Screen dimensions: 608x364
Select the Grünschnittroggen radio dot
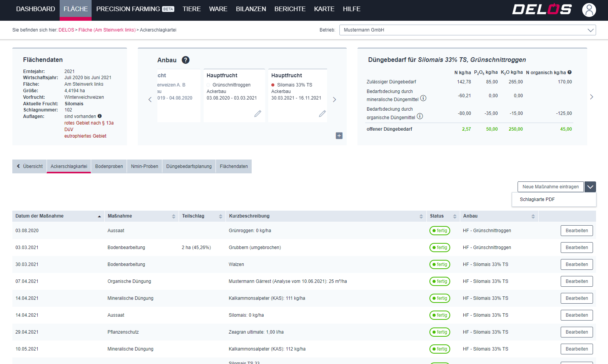208,85
